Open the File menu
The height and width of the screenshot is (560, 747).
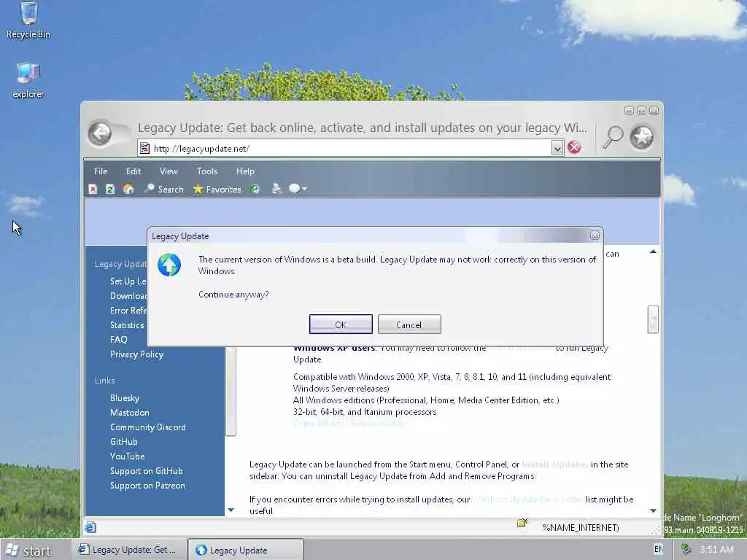(101, 171)
